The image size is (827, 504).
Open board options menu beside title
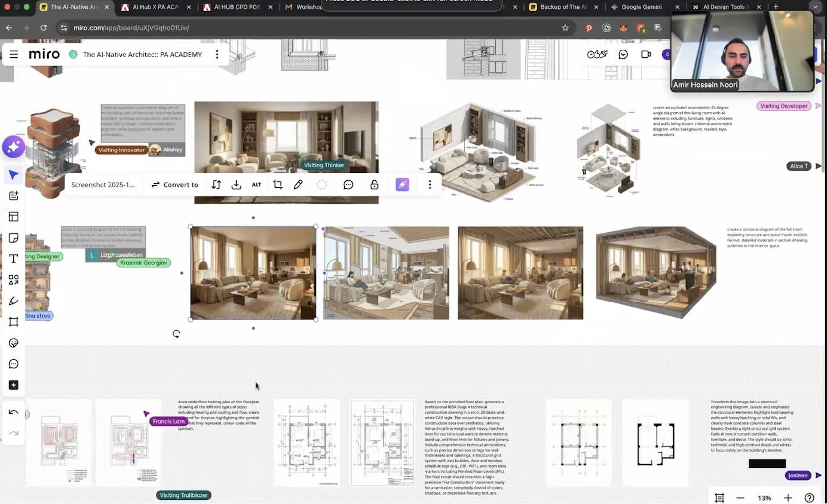tap(217, 54)
